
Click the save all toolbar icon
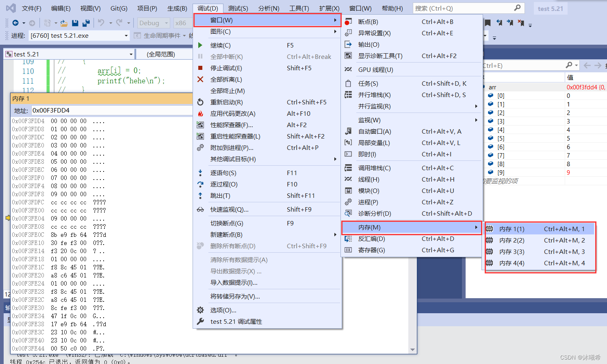coord(86,23)
